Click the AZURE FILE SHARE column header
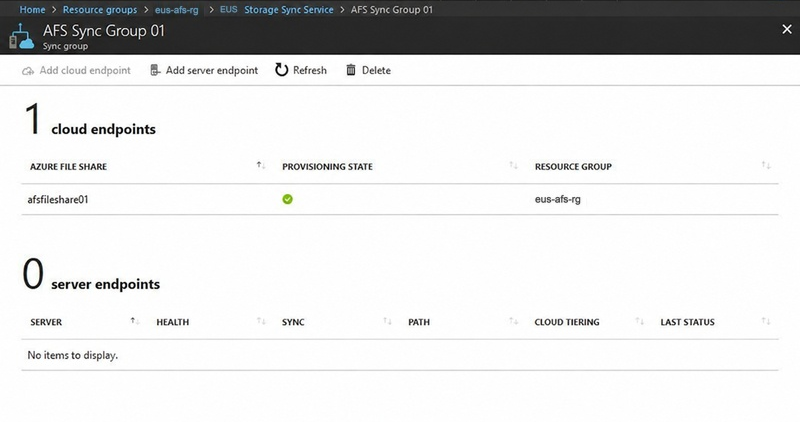The image size is (800, 422). [x=68, y=166]
